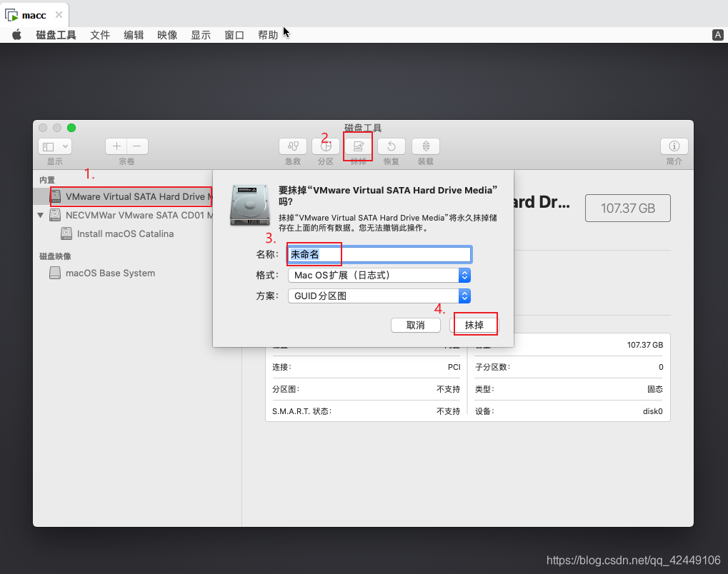Open the 窗口 (Window) menu
728x574 pixels.
(x=234, y=35)
